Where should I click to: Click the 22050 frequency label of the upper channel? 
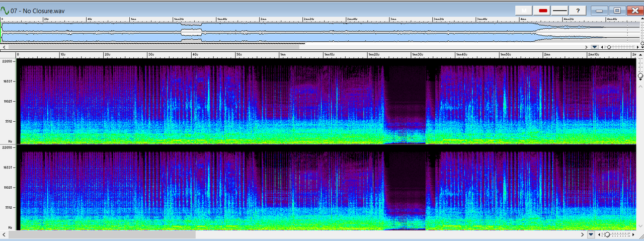(x=8, y=61)
